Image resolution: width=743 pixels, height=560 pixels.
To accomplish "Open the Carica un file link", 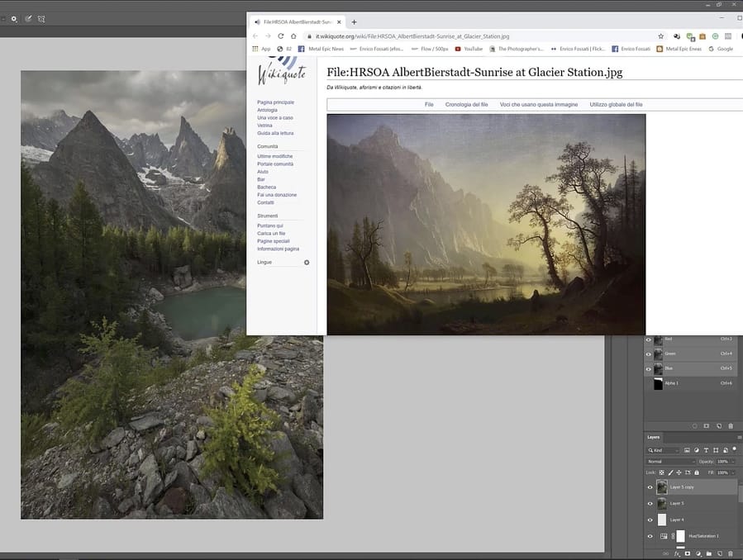I will click(x=271, y=234).
